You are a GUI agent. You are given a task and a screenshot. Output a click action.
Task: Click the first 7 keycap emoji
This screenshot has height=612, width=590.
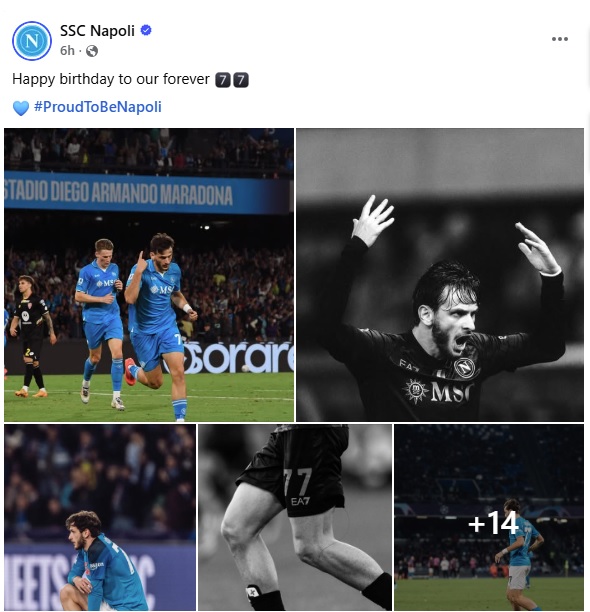tap(223, 80)
